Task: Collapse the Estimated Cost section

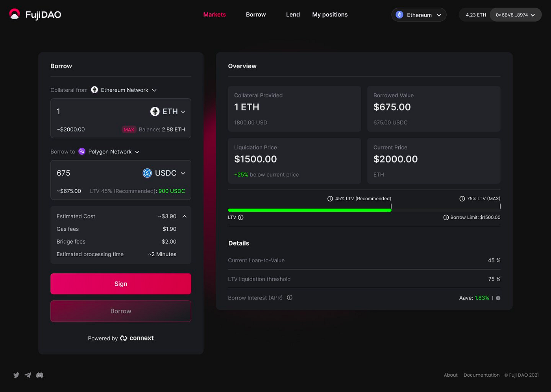Action: [x=185, y=216]
